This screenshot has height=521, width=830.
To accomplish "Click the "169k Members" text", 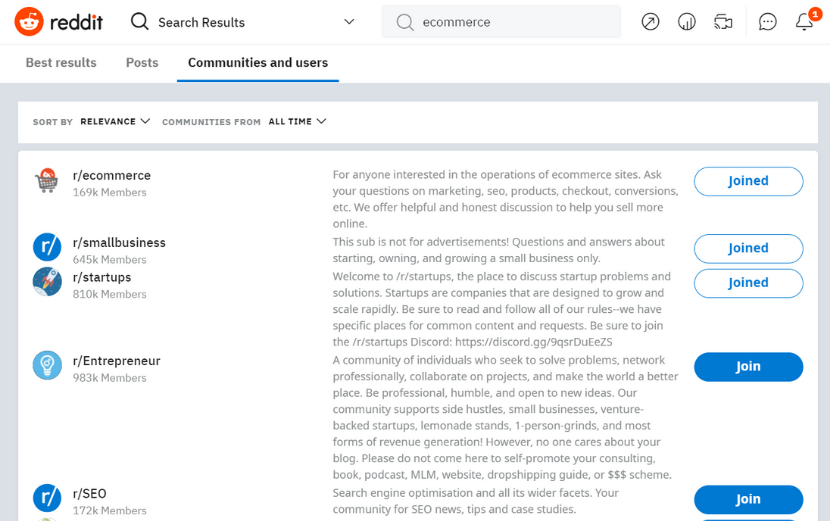I will (x=110, y=192).
